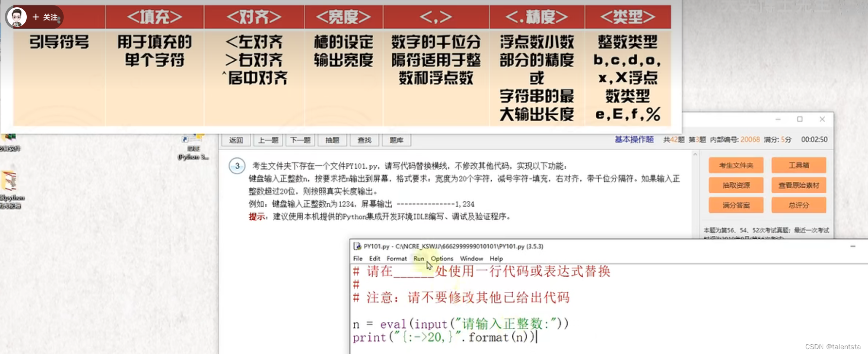Click the n = eval(input code line
The height and width of the screenshot is (354, 868).
[x=460, y=324]
